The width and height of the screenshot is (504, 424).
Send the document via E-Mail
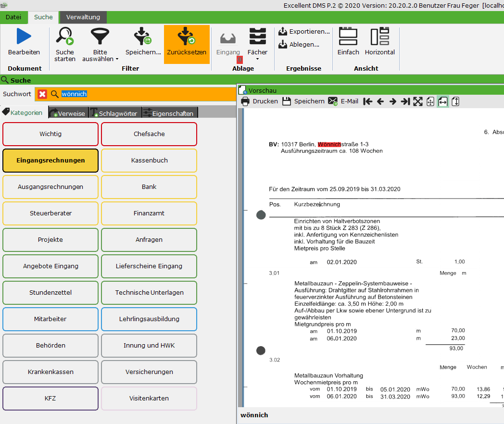343,101
